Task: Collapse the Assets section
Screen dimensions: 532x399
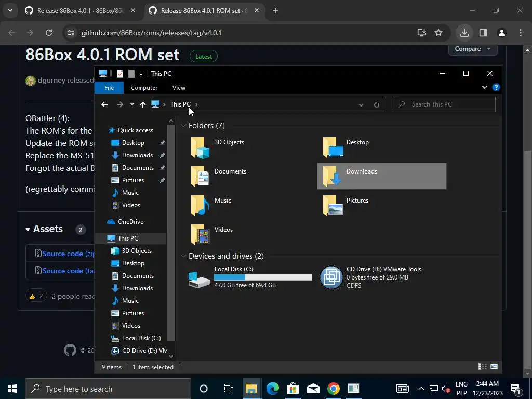Action: pos(45,229)
